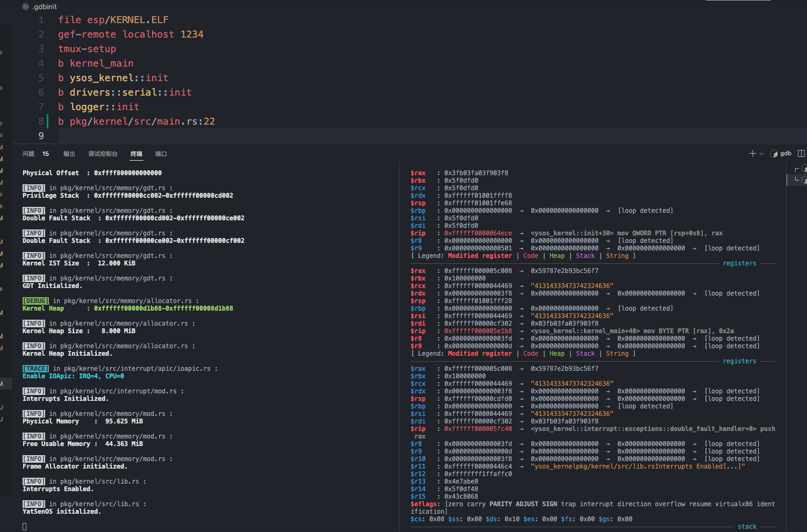807x532 pixels.
Task: Expand the terminal launch profile dropdown chevron
Action: (x=761, y=154)
